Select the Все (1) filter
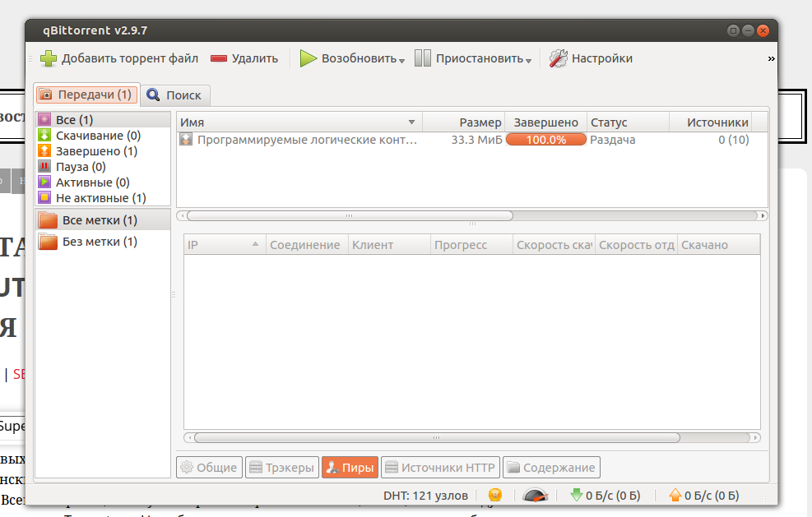 click(x=103, y=119)
